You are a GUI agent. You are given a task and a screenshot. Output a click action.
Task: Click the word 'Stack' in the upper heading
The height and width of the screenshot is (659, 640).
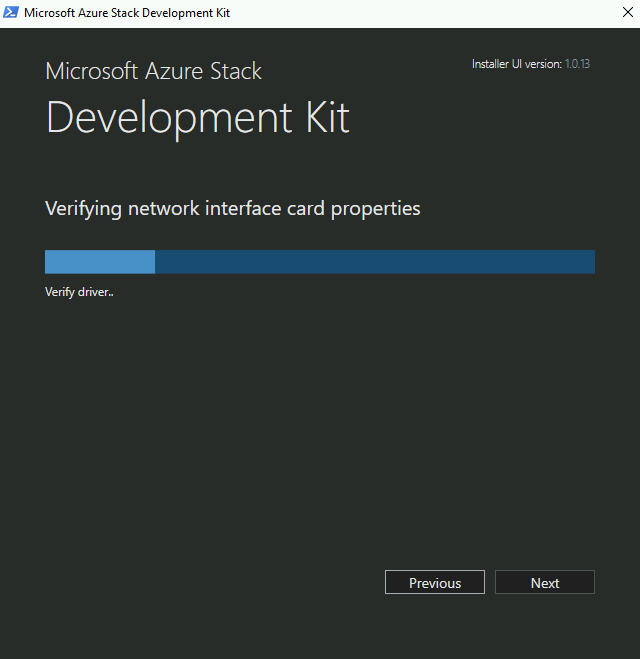click(x=236, y=71)
